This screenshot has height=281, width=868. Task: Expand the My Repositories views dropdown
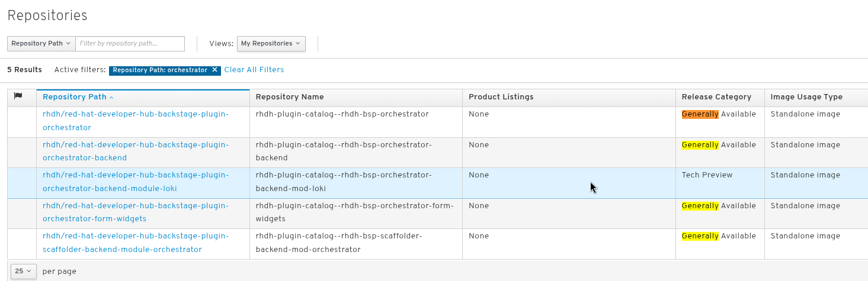point(271,44)
